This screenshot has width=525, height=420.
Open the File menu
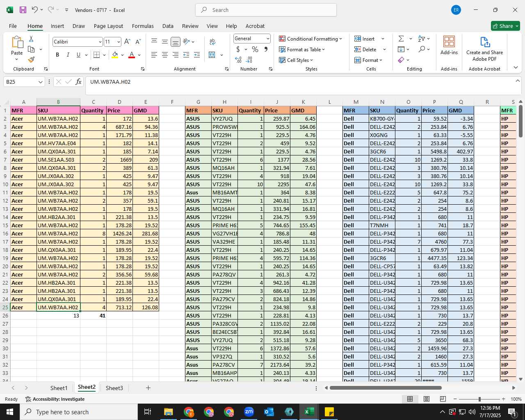click(x=13, y=26)
